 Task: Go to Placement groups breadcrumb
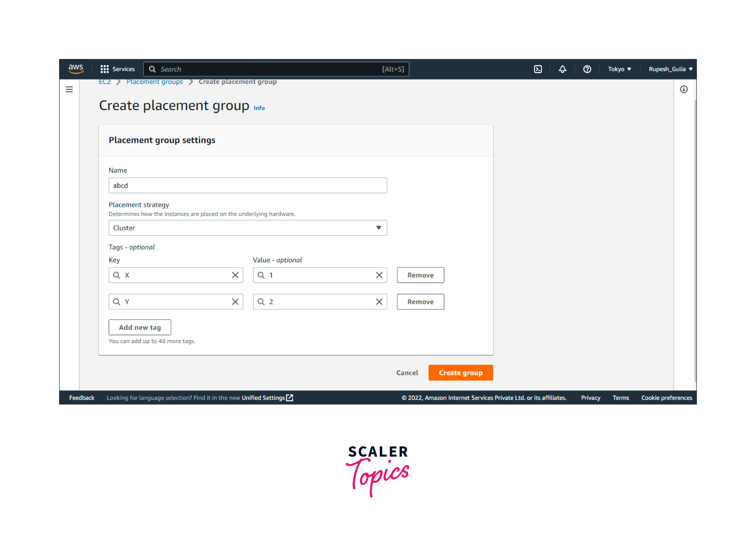[x=155, y=82]
